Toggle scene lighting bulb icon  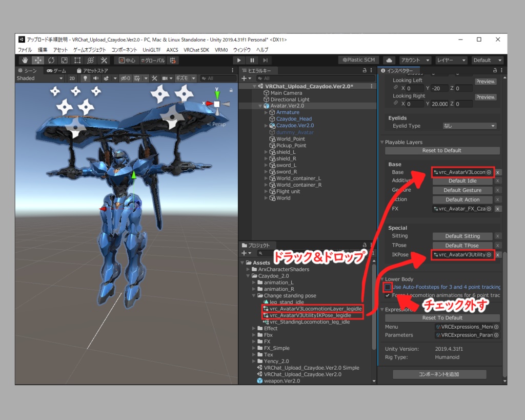[85, 78]
